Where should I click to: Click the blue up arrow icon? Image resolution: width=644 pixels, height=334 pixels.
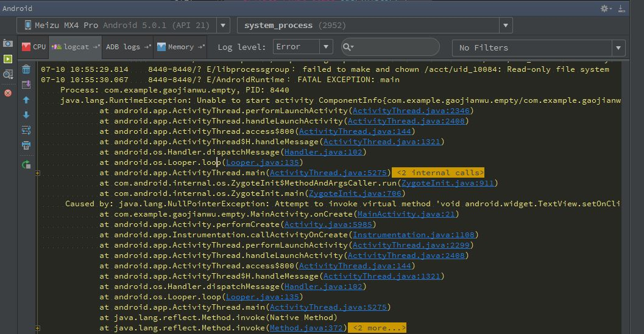(26, 100)
